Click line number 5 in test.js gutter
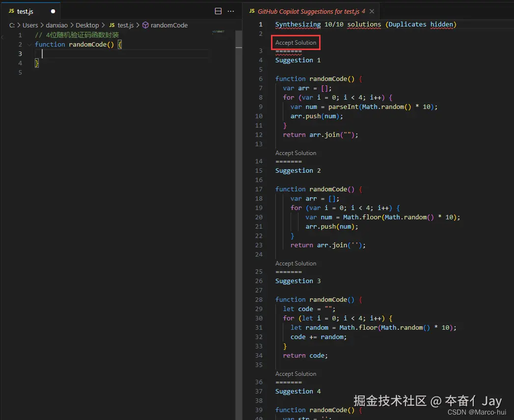514x420 pixels. pyautogui.click(x=20, y=73)
